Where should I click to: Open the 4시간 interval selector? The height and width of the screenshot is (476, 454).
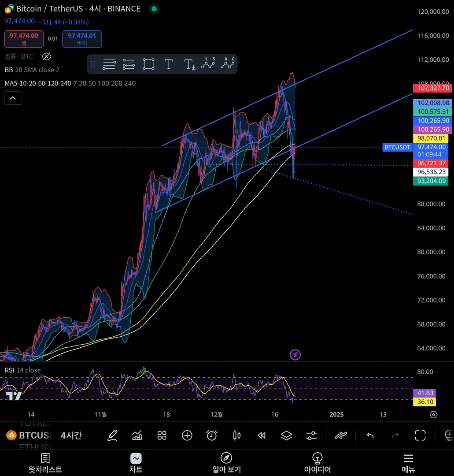(71, 435)
